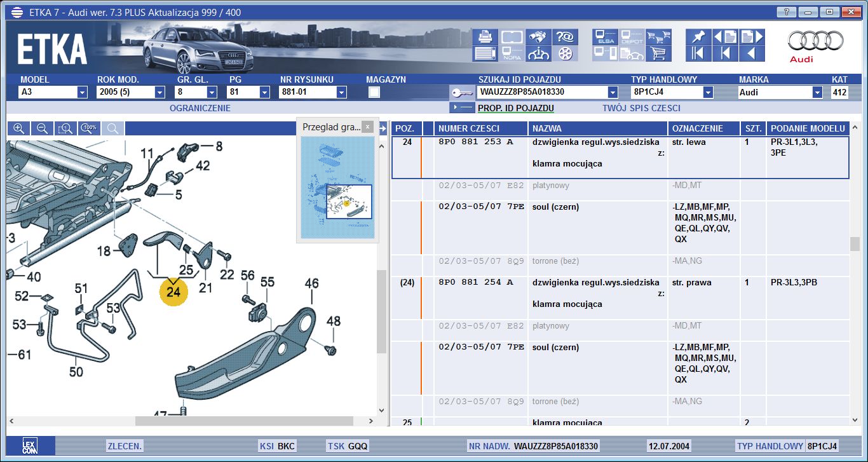Click ZLECEN. in the status bar
The height and width of the screenshot is (462, 868).
pos(125,446)
